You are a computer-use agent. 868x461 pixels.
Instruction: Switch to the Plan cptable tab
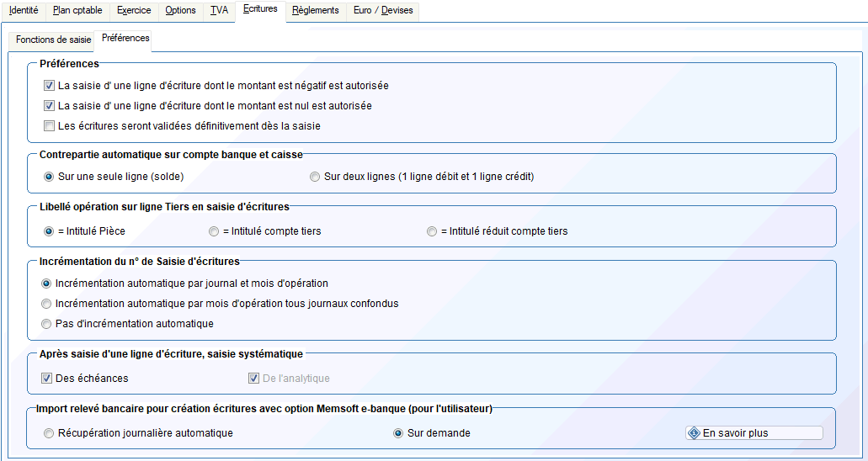click(77, 10)
